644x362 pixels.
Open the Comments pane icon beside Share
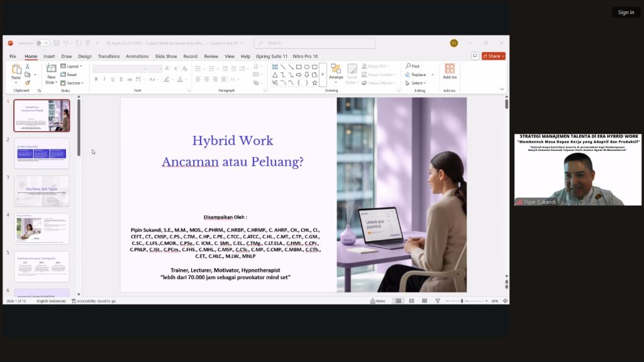click(475, 56)
